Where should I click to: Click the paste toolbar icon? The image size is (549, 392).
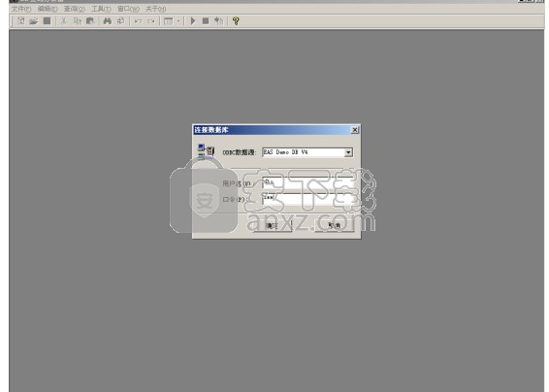(x=90, y=21)
